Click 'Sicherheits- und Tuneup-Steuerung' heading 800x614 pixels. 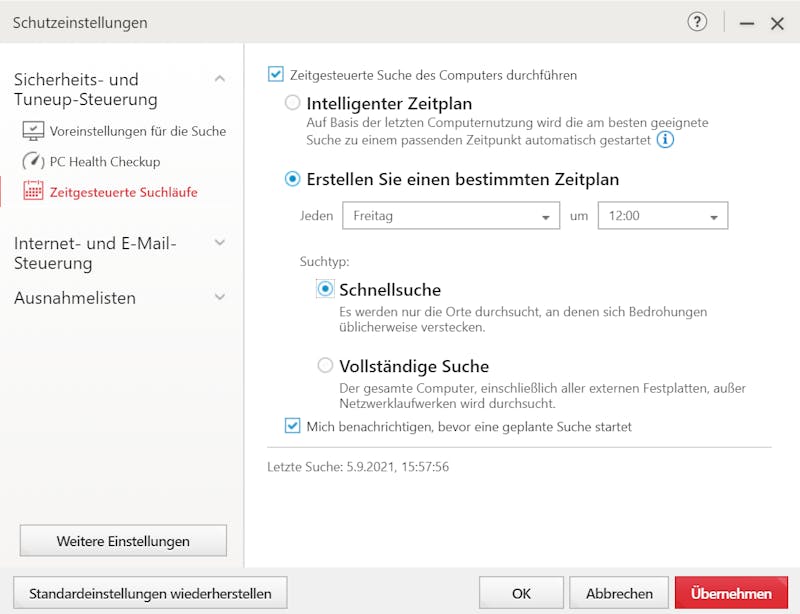(x=86, y=89)
